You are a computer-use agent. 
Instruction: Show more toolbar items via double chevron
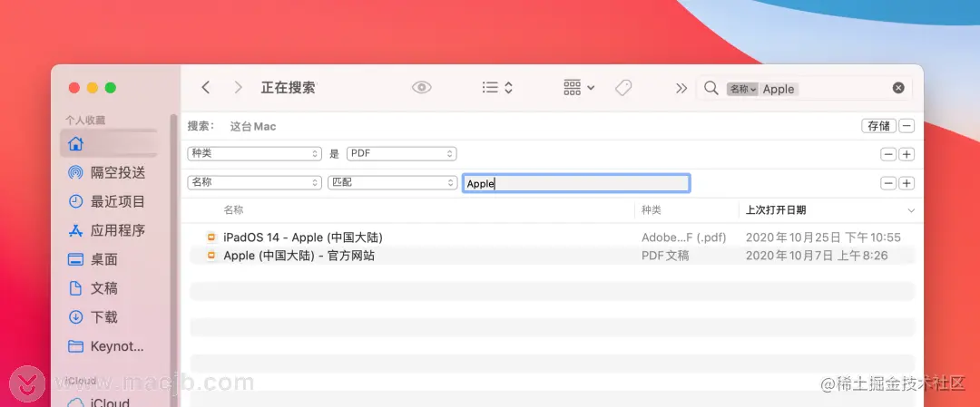coord(681,89)
